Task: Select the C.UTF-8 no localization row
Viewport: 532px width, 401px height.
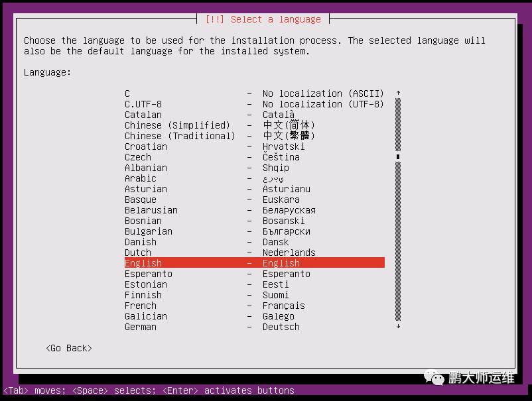Action: [255, 104]
